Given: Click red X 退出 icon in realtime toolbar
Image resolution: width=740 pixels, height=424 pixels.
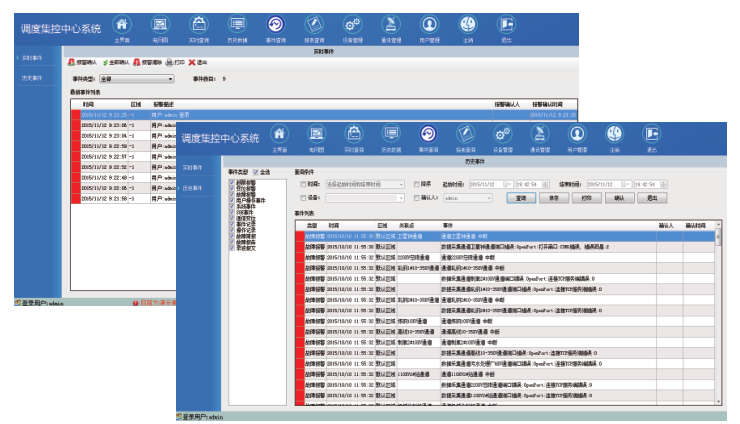Looking at the screenshot, I should 191,62.
